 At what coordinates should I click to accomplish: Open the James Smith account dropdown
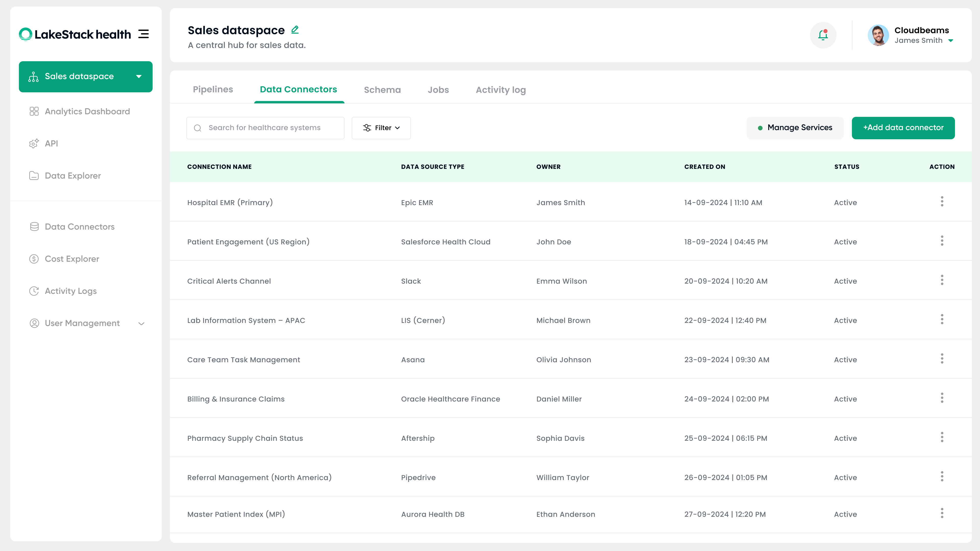click(x=951, y=41)
